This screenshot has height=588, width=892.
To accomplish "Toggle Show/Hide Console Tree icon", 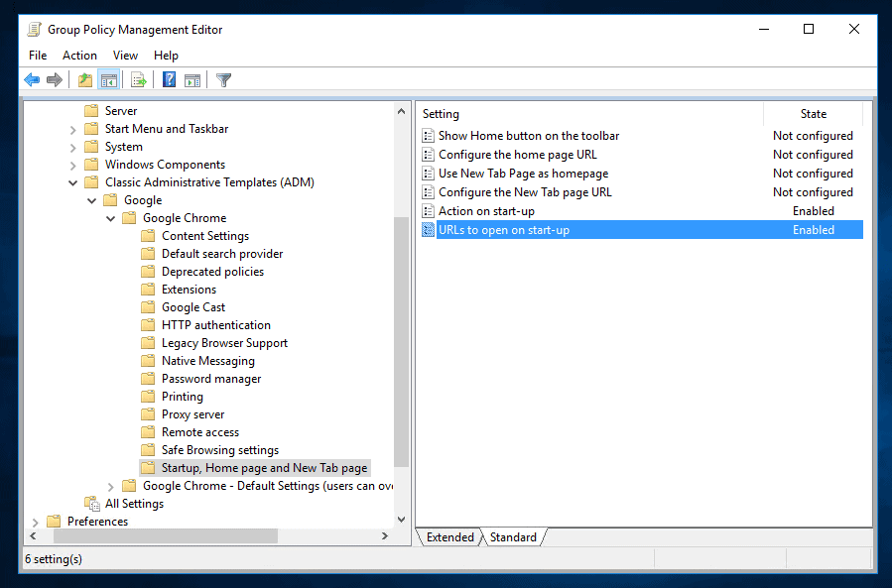I will click(109, 80).
